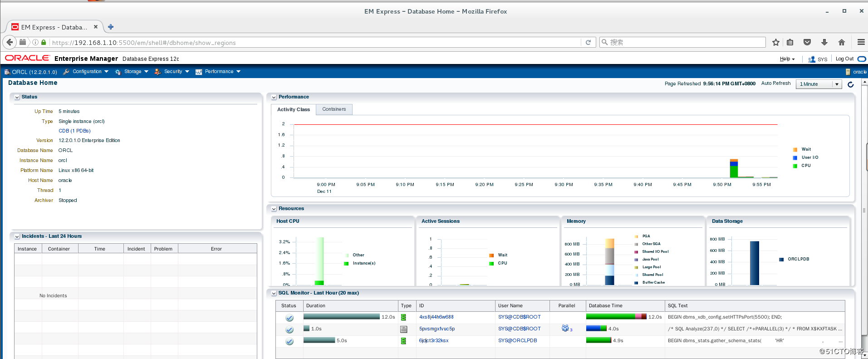
Task: Sort SQL Monitor by Duration column header
Action: click(351, 305)
